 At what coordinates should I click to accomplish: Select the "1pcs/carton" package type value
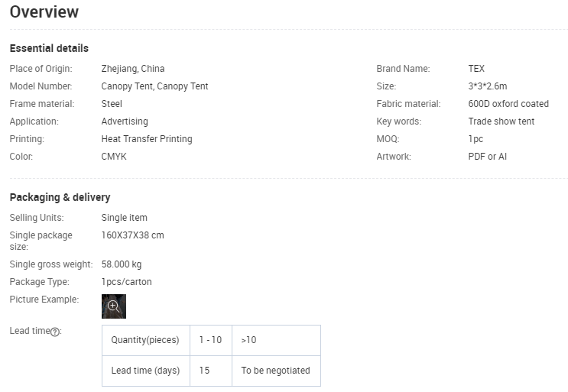point(127,282)
